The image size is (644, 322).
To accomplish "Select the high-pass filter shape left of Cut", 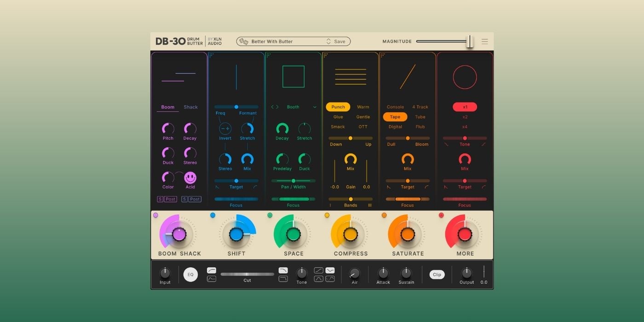I will (x=212, y=270).
